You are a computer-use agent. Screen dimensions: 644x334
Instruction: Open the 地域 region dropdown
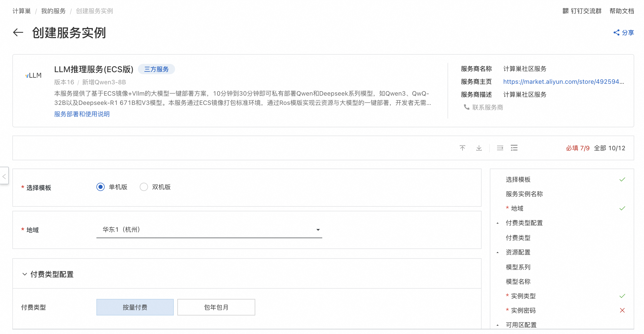pos(209,230)
